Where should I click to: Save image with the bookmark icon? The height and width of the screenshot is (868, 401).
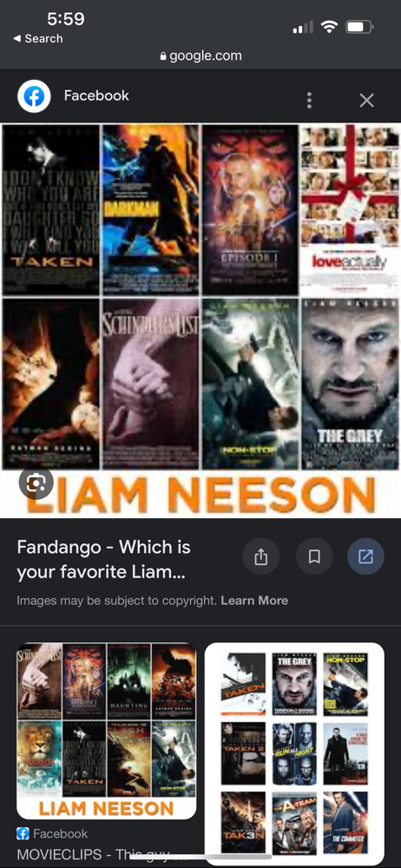[314, 556]
